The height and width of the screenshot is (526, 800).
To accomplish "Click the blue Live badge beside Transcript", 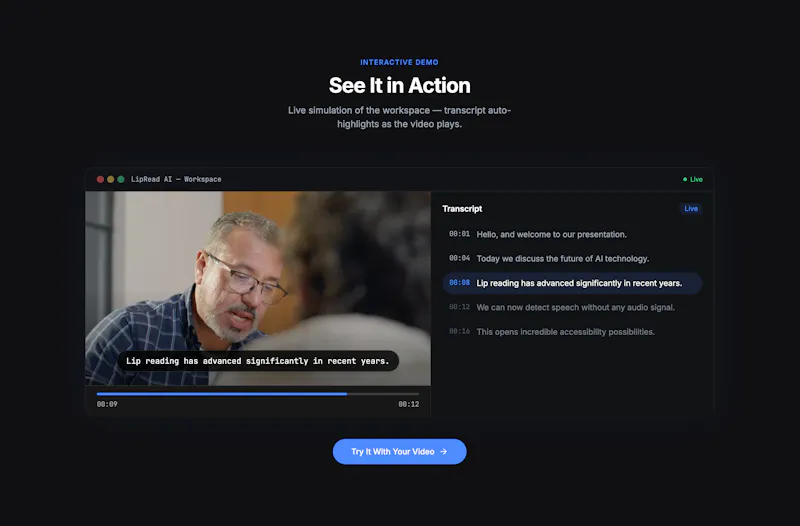I will (691, 209).
